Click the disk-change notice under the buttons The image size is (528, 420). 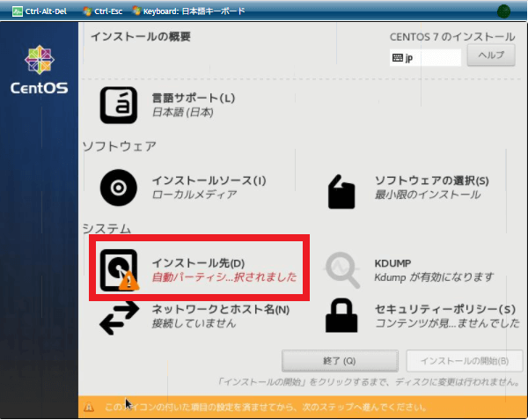point(369,382)
